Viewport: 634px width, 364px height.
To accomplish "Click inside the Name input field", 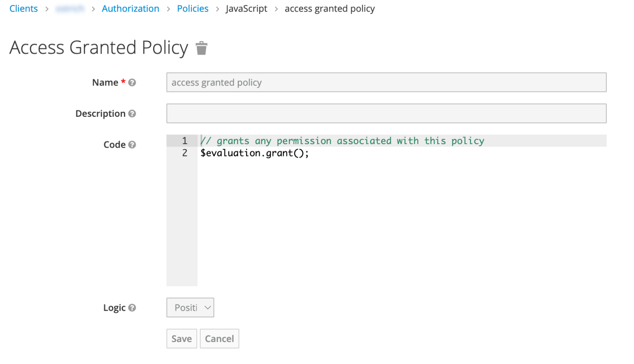I will [386, 82].
